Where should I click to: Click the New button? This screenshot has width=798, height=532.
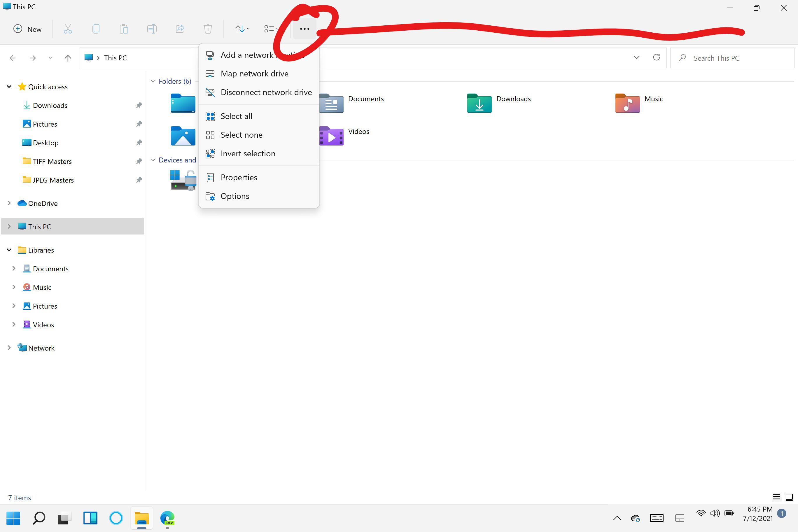[27, 29]
